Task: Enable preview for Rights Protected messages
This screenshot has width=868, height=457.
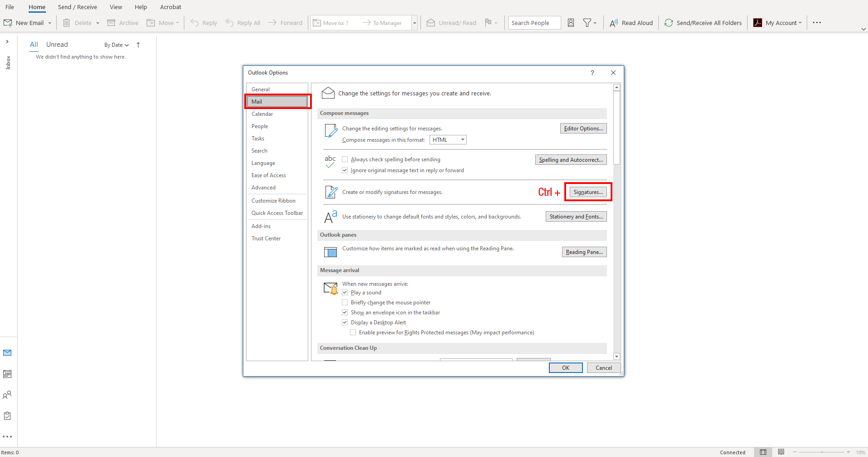Action: (353, 333)
